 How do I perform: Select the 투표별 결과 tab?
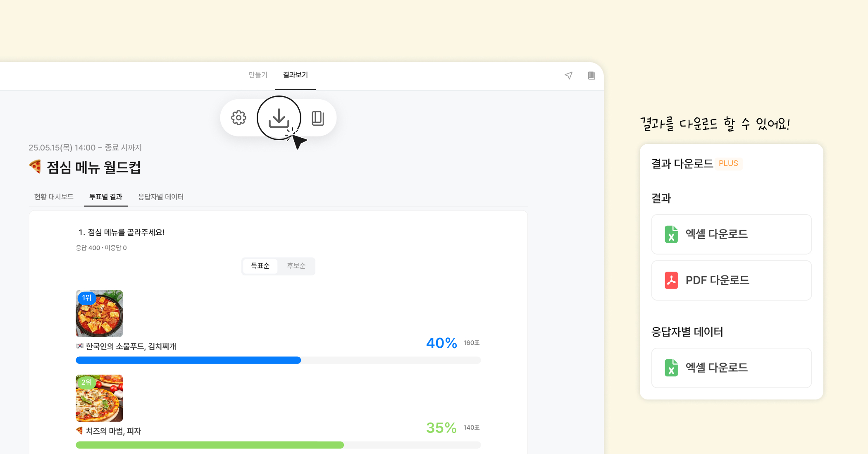pyautogui.click(x=106, y=197)
